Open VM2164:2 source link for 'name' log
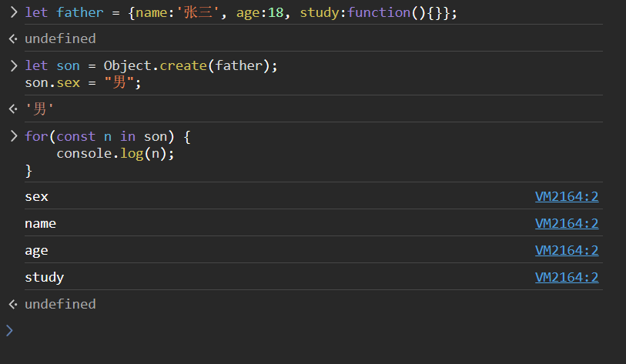The image size is (626, 364). pyautogui.click(x=566, y=223)
